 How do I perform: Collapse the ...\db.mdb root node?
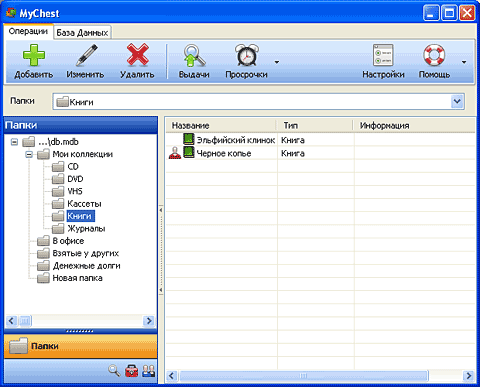point(14,142)
